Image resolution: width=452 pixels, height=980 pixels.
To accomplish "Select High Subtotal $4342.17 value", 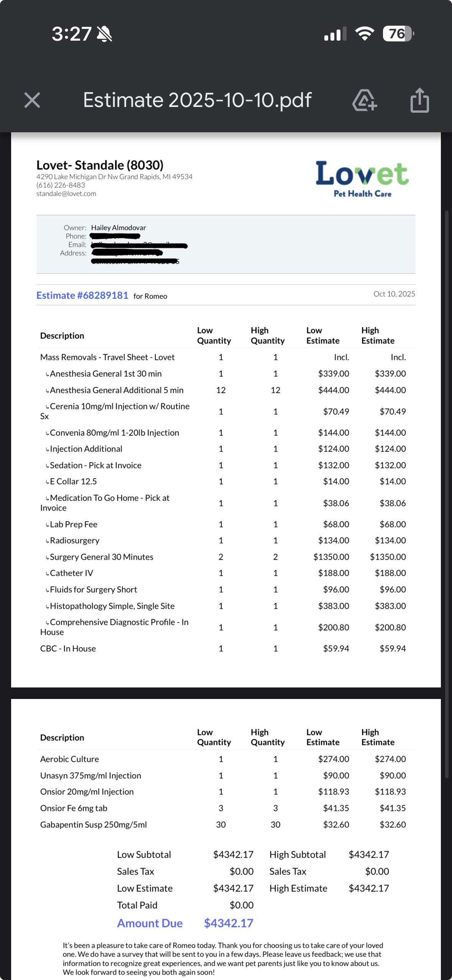I will pyautogui.click(x=369, y=855).
